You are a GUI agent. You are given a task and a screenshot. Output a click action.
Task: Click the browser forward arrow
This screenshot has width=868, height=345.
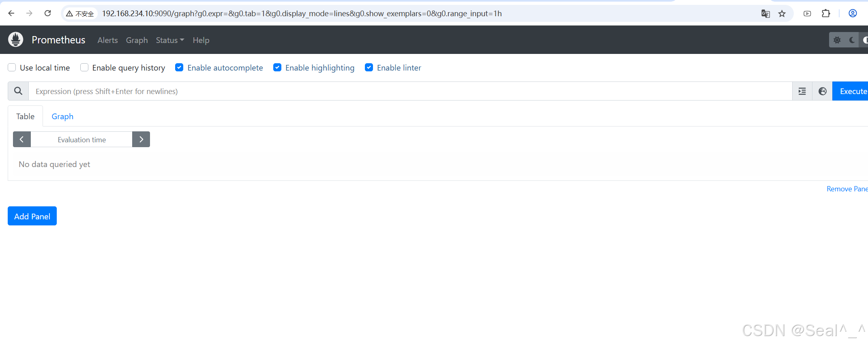click(x=29, y=13)
